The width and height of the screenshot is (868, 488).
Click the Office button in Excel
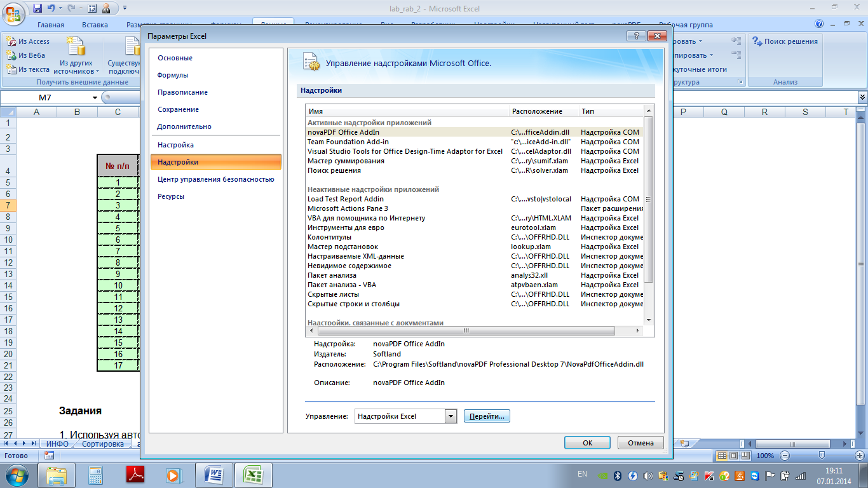pos(14,13)
